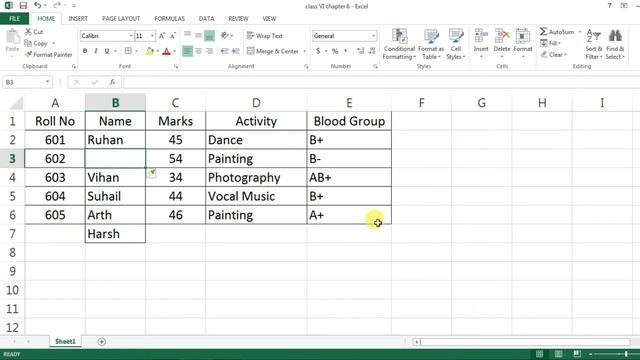
Task: Open the font size dropdown
Action: 152,36
